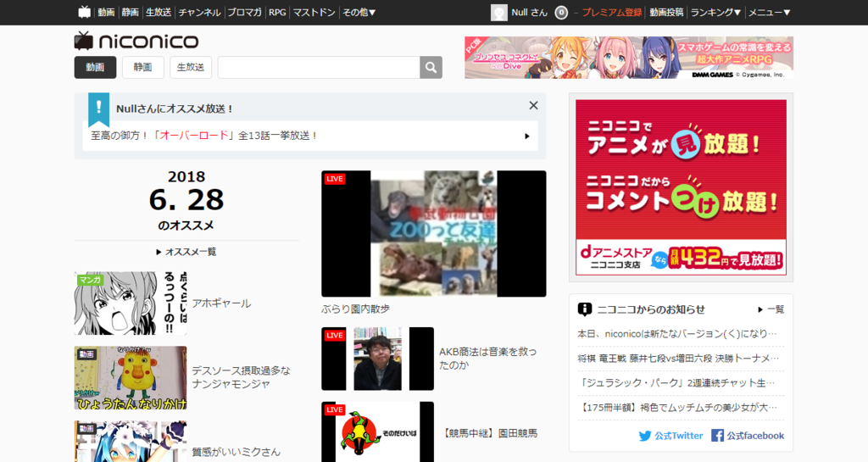Close the recommended broadcast notice

(533, 105)
